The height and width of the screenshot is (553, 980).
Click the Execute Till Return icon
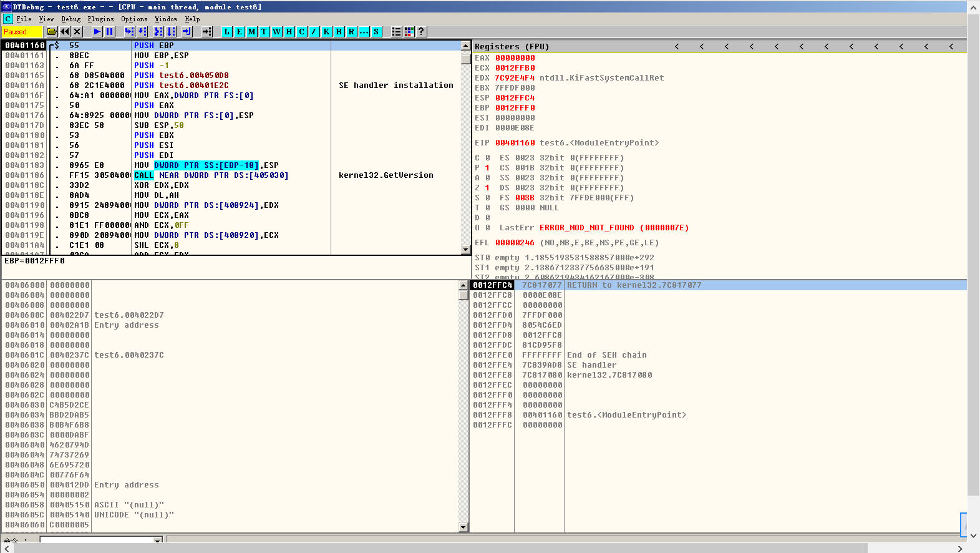(x=187, y=32)
